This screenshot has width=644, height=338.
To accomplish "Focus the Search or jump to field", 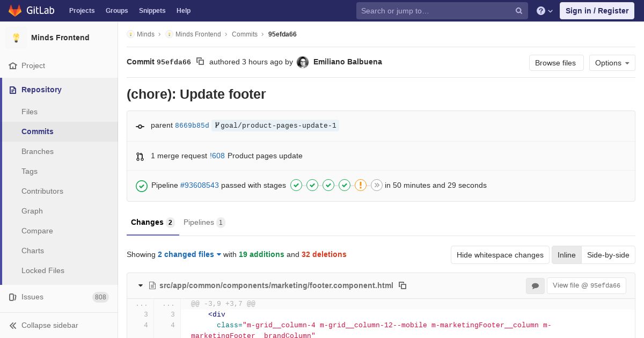I will (x=442, y=11).
